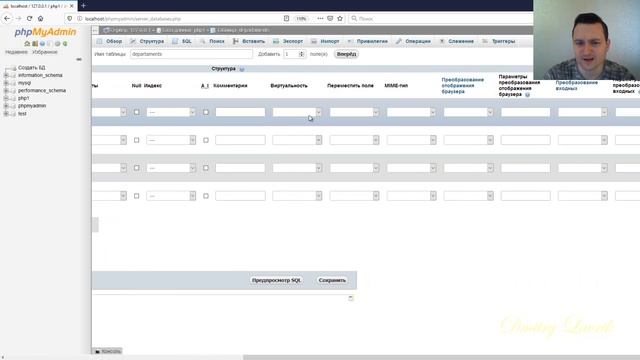Click the Консоль icon at bottom
Image resolution: width=640 pixels, height=360 pixels.
97,351
